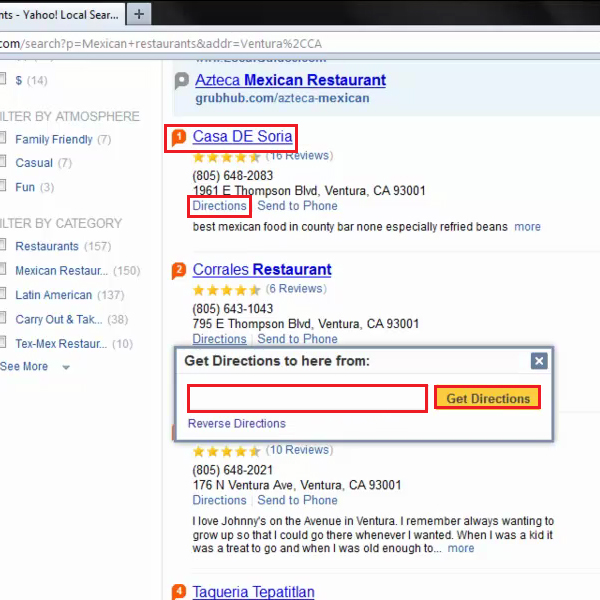Image resolution: width=600 pixels, height=600 pixels.
Task: Select the Yahoo! Local Search tab
Action: 61,15
